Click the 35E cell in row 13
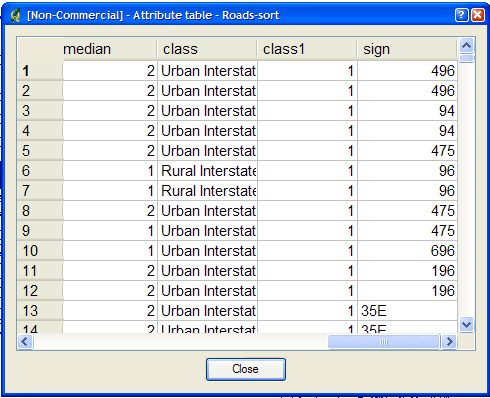The height and width of the screenshot is (398, 490). 407,311
